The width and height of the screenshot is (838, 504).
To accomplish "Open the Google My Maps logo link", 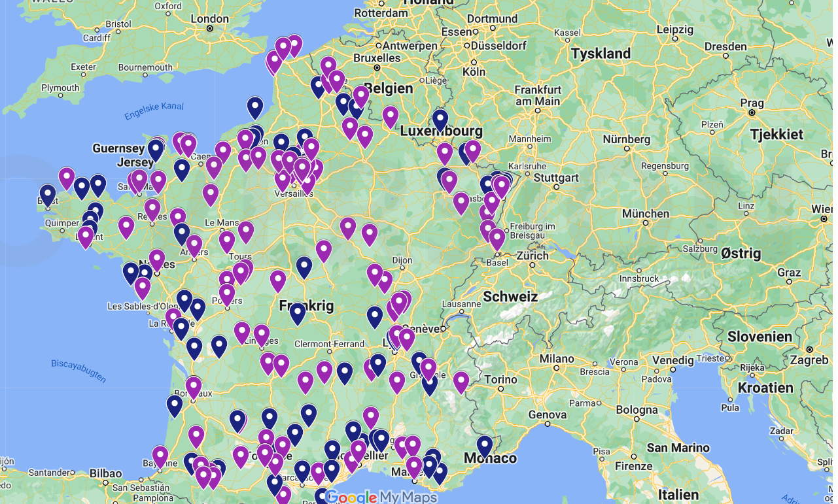I will pyautogui.click(x=381, y=497).
